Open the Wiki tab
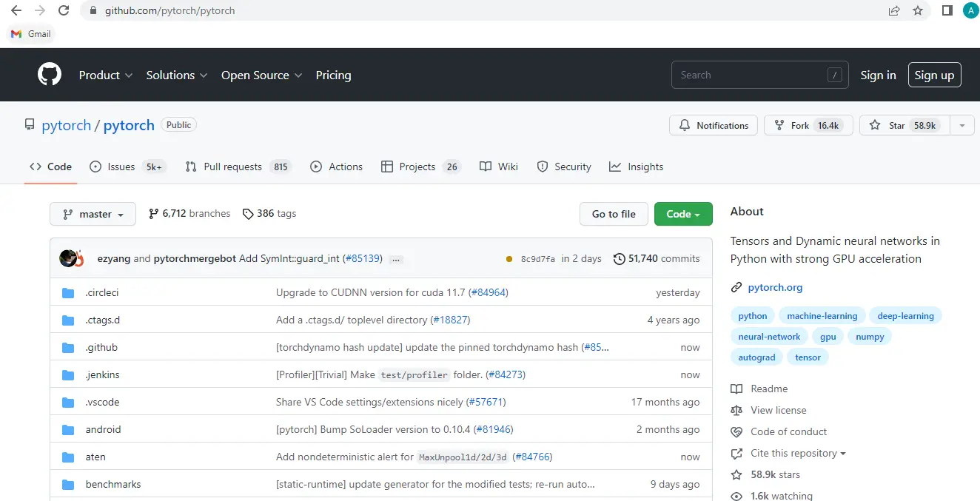The width and height of the screenshot is (980, 501). tap(499, 167)
